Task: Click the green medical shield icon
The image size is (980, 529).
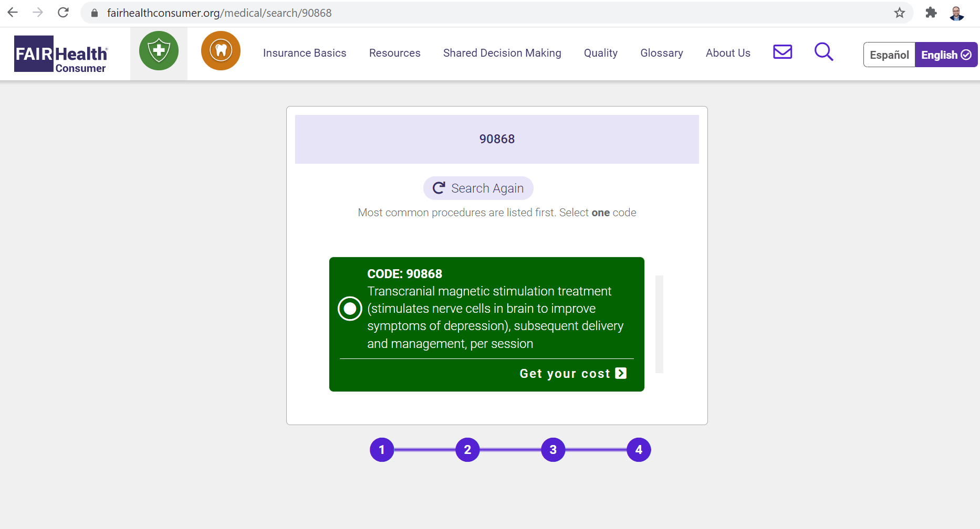Action: (x=159, y=51)
